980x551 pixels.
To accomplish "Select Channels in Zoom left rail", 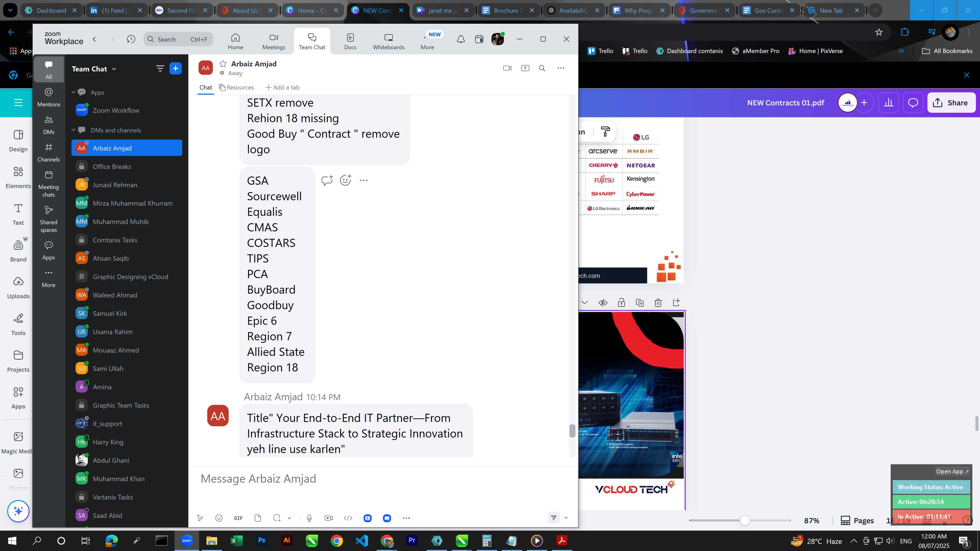I will tap(48, 153).
